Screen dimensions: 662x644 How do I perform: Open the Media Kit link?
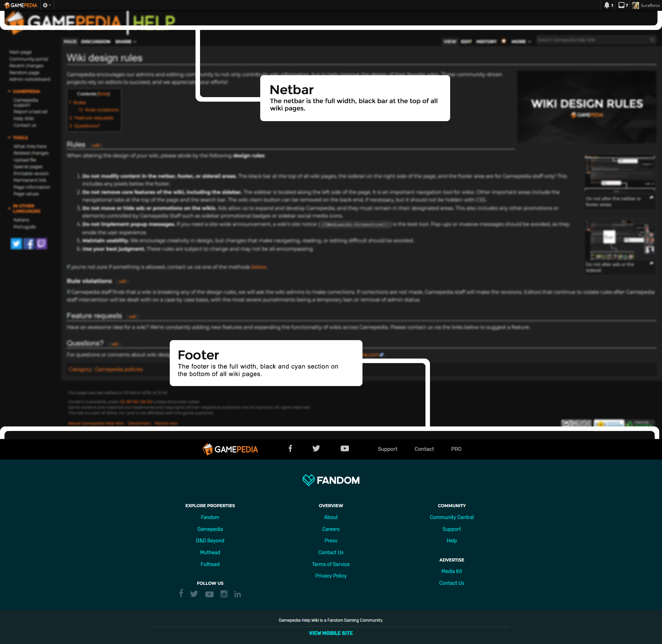click(x=452, y=571)
